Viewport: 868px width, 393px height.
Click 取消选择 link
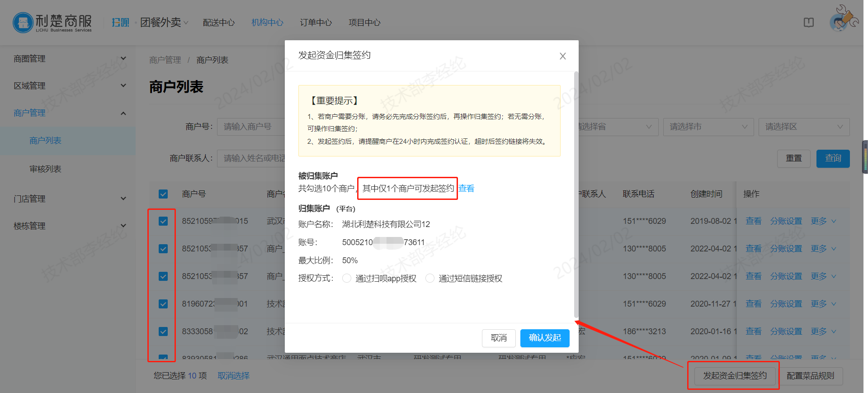tap(234, 376)
